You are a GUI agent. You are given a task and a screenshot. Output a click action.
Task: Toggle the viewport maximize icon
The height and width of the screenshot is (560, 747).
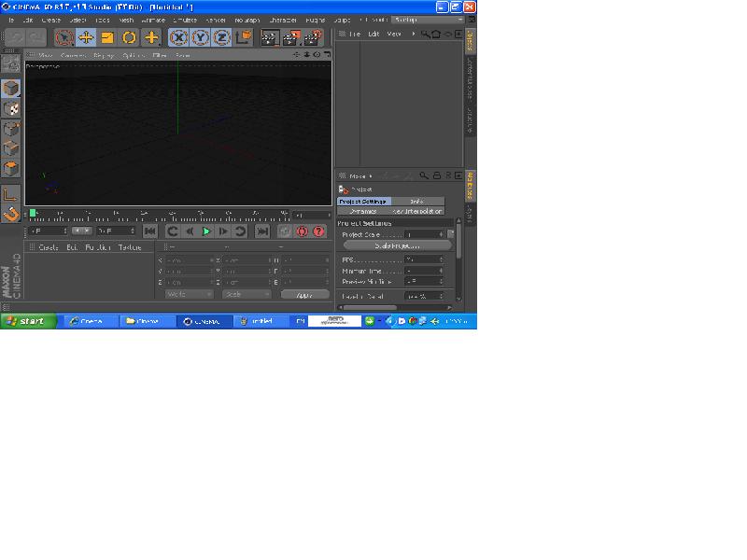[328, 55]
